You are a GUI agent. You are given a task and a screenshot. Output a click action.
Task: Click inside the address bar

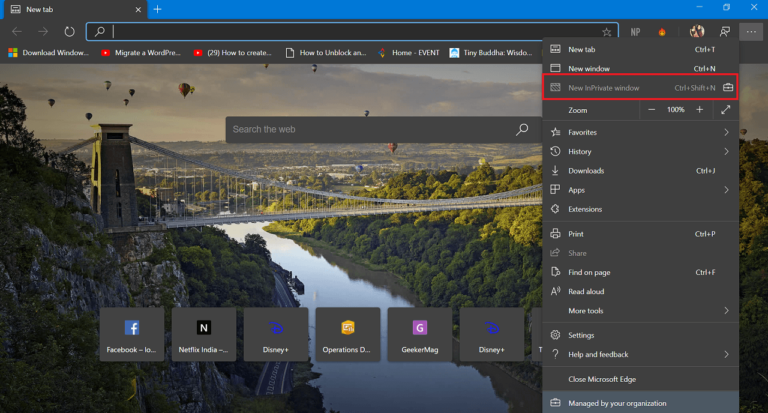click(352, 32)
